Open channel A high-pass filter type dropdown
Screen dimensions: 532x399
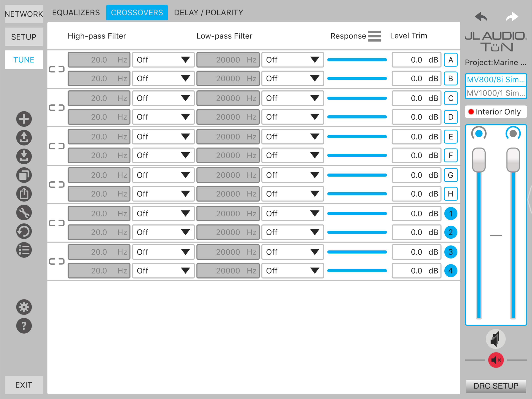pyautogui.click(x=163, y=60)
